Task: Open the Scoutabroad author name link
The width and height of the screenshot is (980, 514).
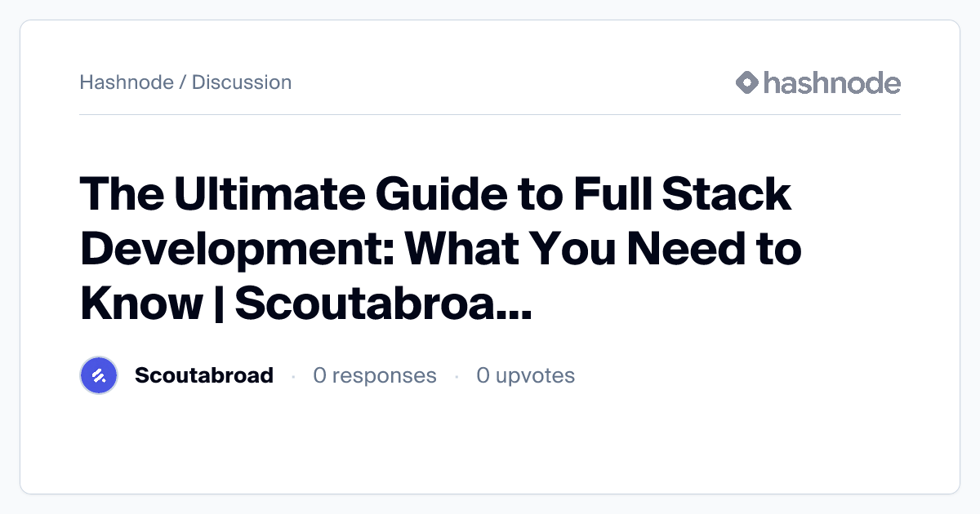Action: pos(204,375)
